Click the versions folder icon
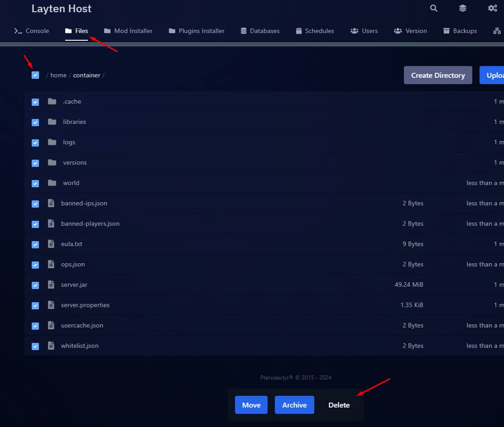The height and width of the screenshot is (427, 504). pyautogui.click(x=52, y=162)
